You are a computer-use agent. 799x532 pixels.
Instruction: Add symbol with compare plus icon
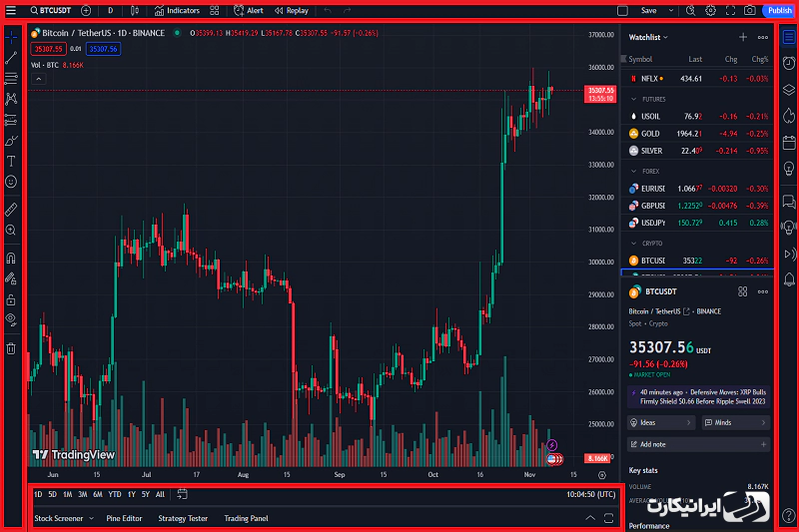click(x=86, y=11)
